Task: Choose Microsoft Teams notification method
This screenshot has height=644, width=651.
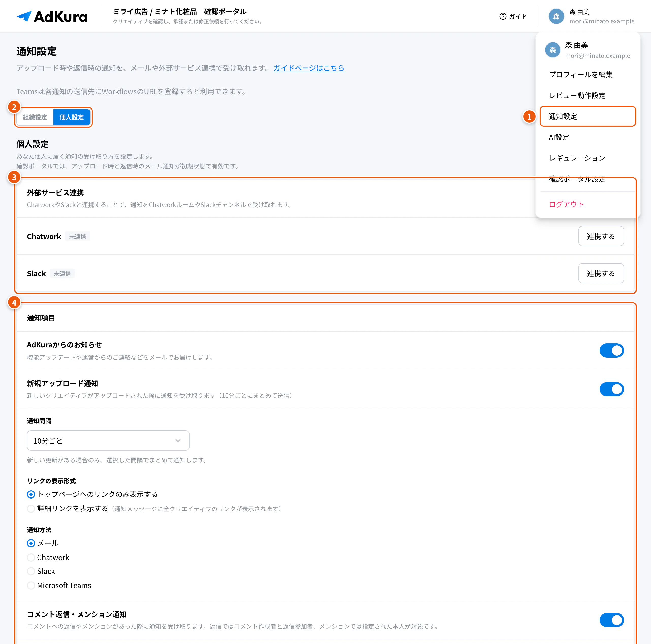Action: [31, 585]
